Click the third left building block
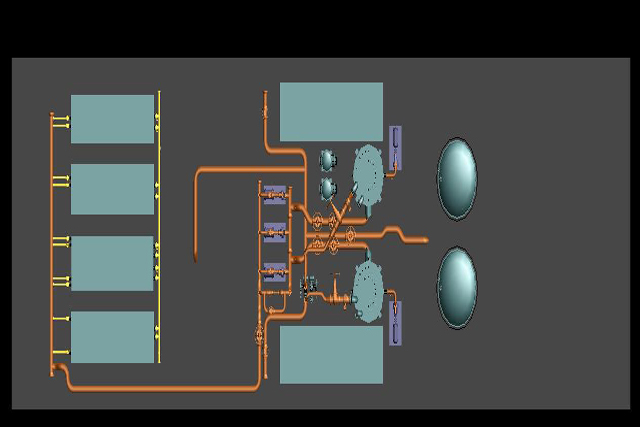 [x=112, y=263]
